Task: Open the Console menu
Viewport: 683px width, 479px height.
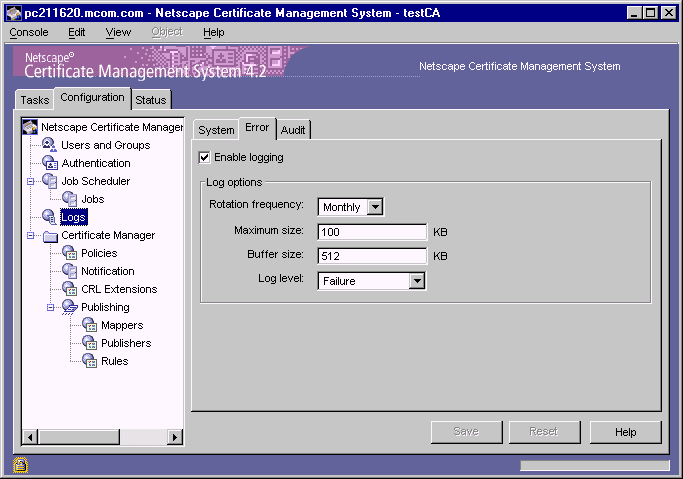Action: click(29, 33)
